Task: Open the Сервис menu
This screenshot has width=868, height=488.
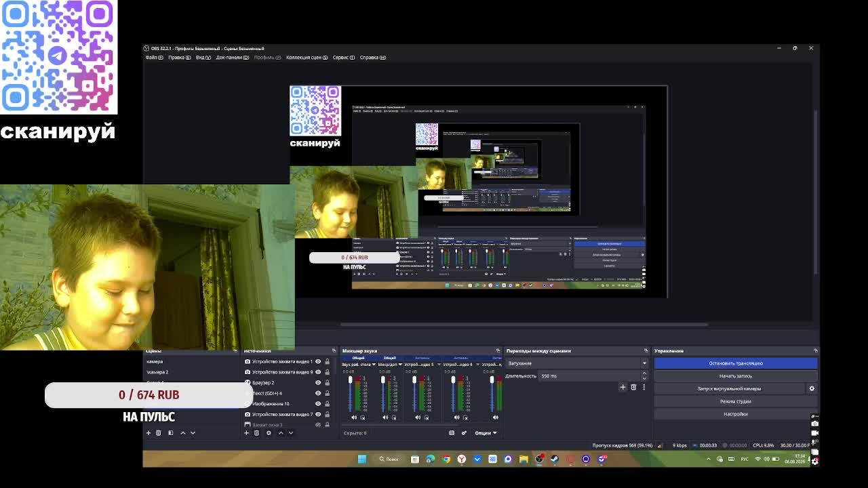Action: (x=344, y=58)
